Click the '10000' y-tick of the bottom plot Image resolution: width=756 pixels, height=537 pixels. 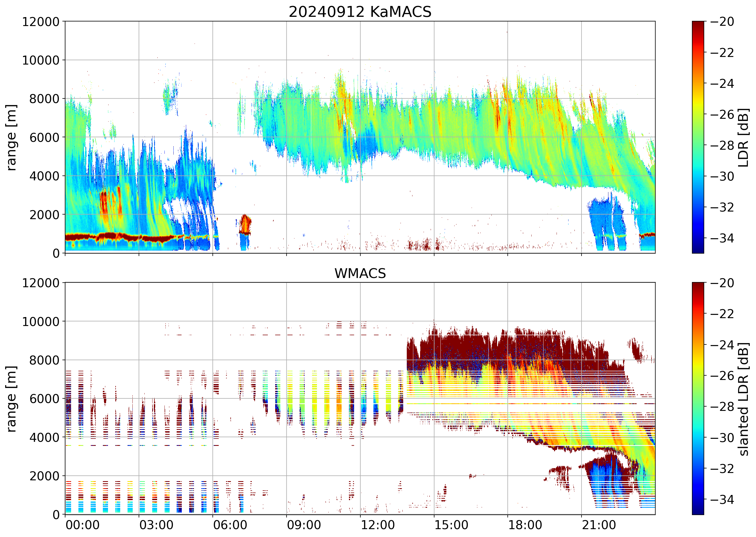click(41, 321)
